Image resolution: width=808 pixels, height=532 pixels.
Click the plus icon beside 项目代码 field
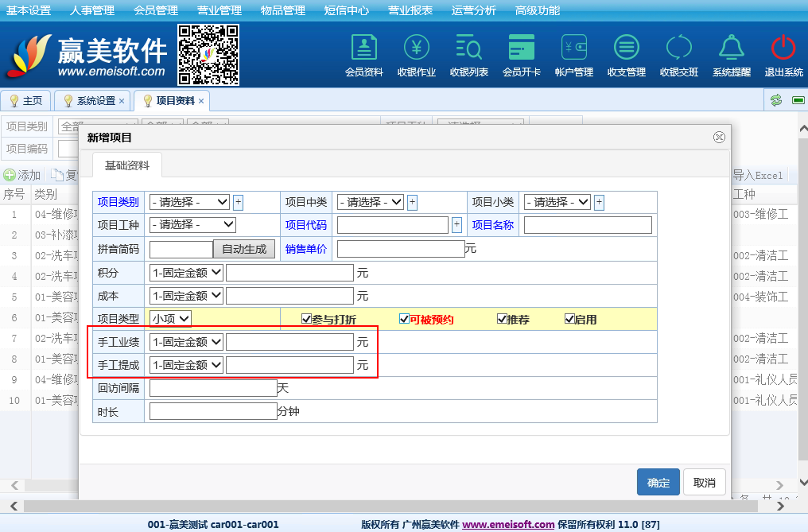click(456, 225)
